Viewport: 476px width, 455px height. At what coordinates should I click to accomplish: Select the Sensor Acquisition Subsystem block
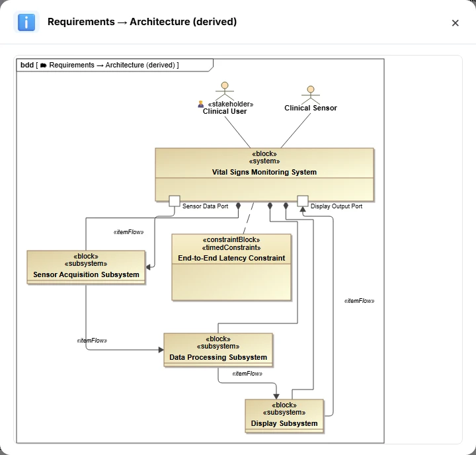tap(86, 267)
